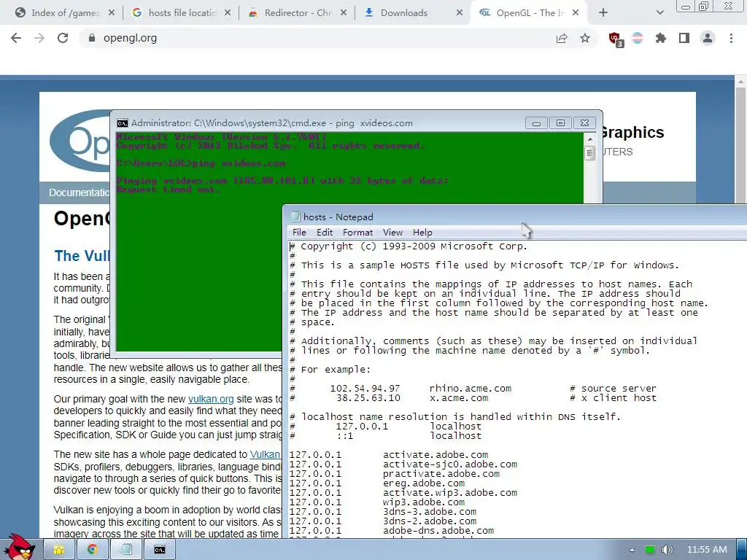This screenshot has height=560, width=747.
Task: Click browser page scrollbar up arrow
Action: pos(741,82)
